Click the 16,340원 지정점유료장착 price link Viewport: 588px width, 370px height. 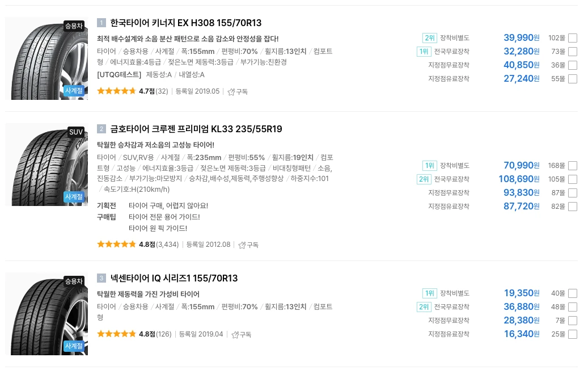521,334
